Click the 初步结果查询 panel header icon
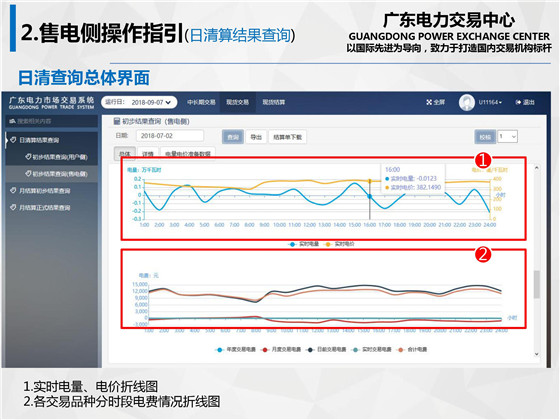Viewport: 560px width, 420px height. click(x=116, y=121)
